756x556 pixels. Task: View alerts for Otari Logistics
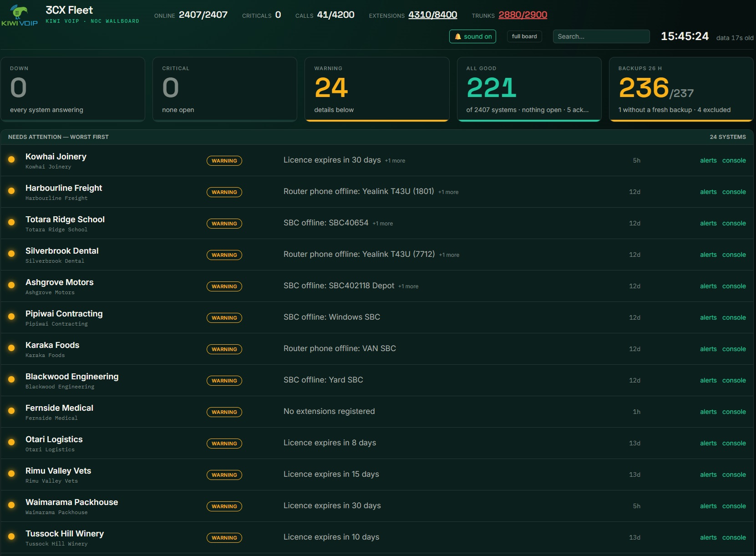click(708, 443)
